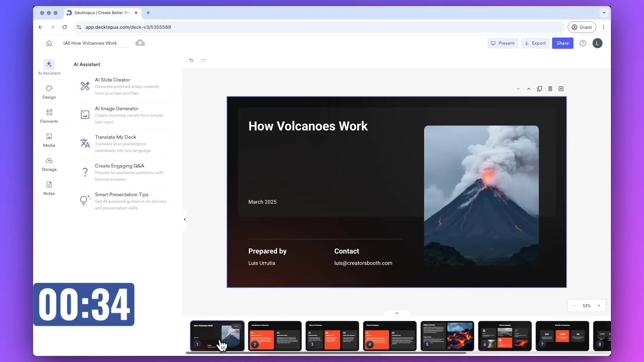644x362 pixels.
Task: Select slide 3 thumbnail
Action: click(332, 336)
